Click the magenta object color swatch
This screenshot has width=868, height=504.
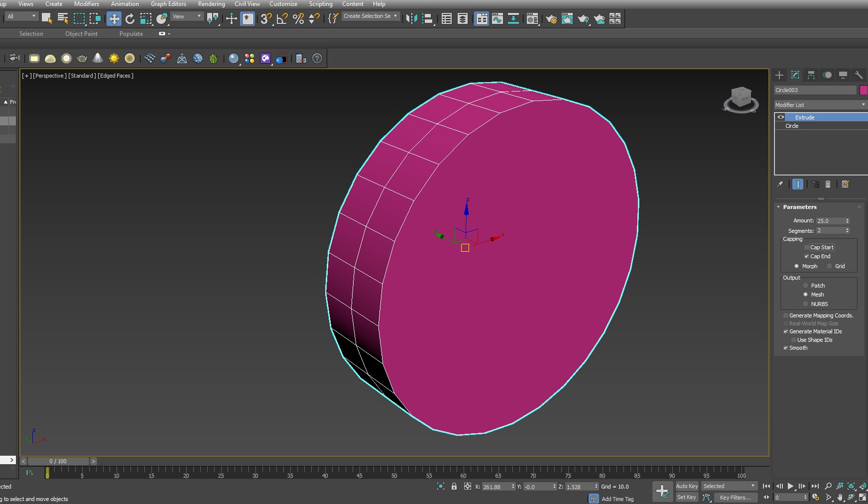tap(864, 90)
